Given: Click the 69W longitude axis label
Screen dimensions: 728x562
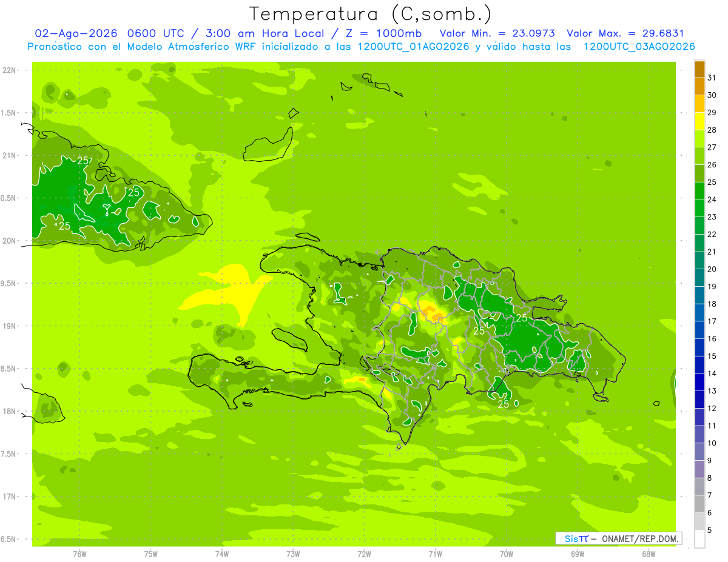Looking at the screenshot, I should tap(578, 554).
